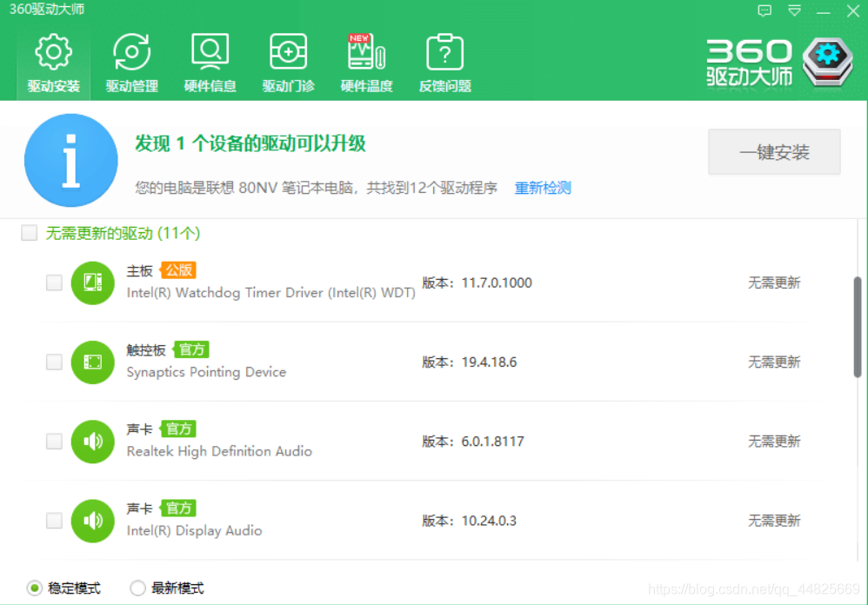Check the Intel Watchdog Timer Driver checkbox
The height and width of the screenshot is (605, 868).
click(x=54, y=283)
